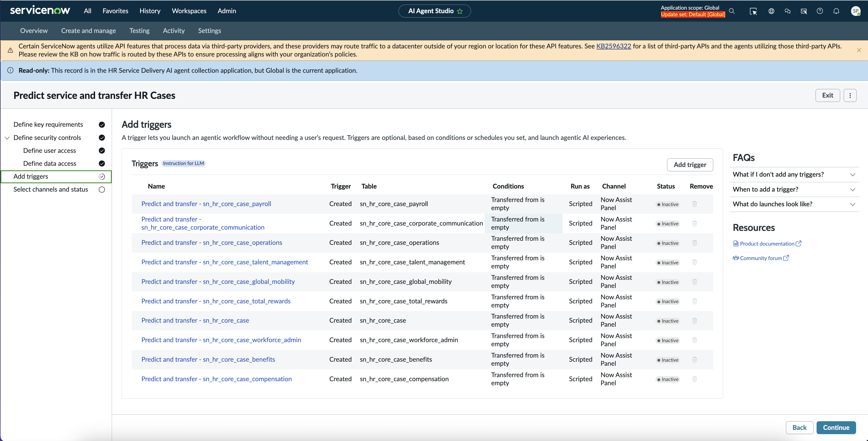868x441 pixels.
Task: Click the AI Agent Studio title pill
Action: click(434, 11)
